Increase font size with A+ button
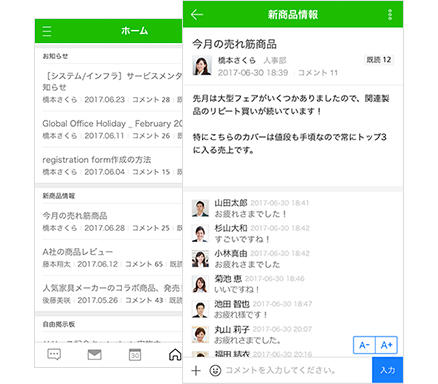 pos(386,345)
